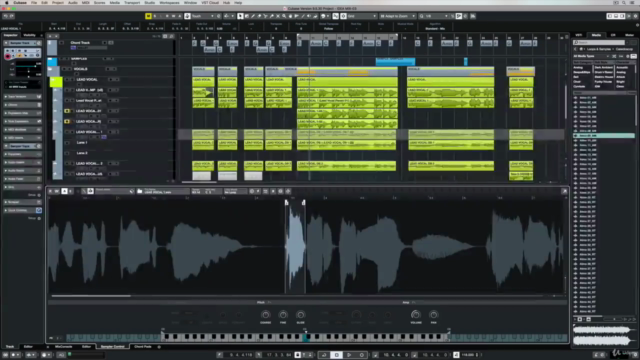This screenshot has width=640, height=360.
Task: Click the transport Record button
Action: [362, 355]
